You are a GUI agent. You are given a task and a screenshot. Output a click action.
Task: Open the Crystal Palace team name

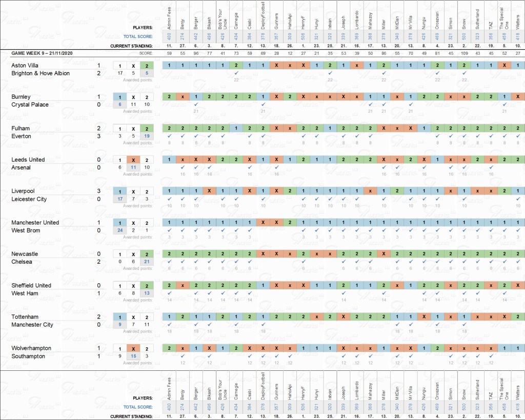[30, 104]
